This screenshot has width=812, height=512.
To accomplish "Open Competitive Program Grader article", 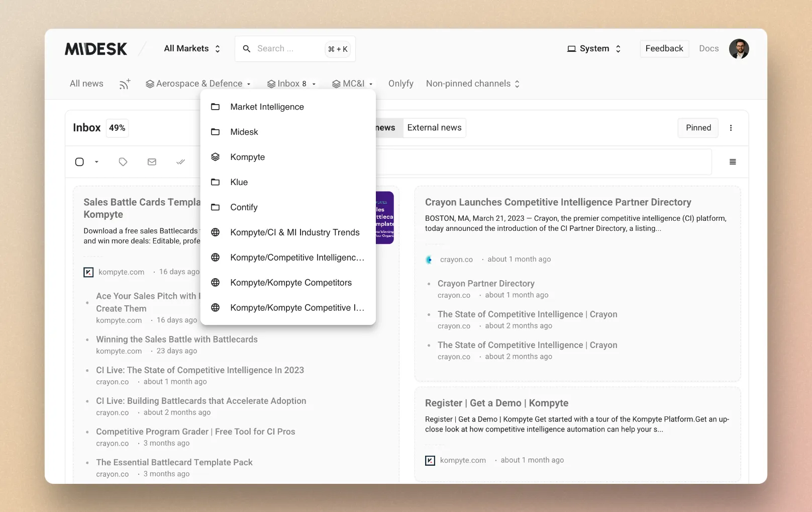I will pos(195,432).
